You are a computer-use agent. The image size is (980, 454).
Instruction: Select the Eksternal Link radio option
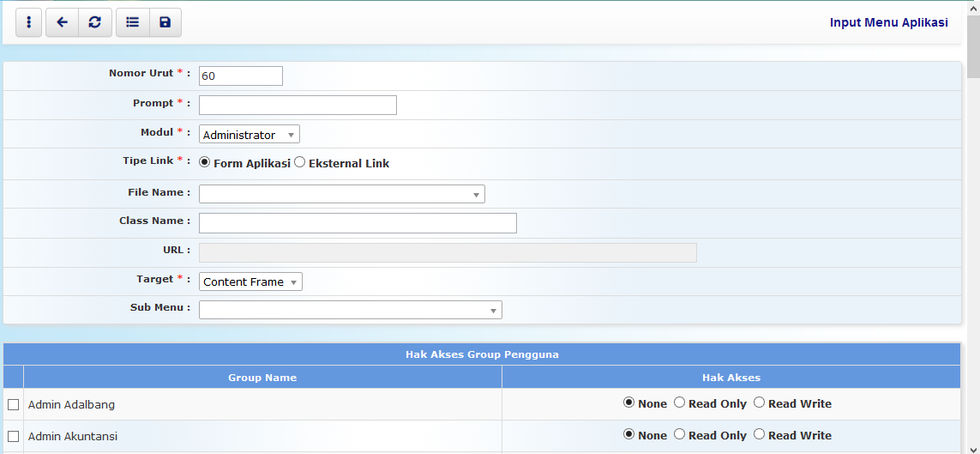(x=300, y=162)
